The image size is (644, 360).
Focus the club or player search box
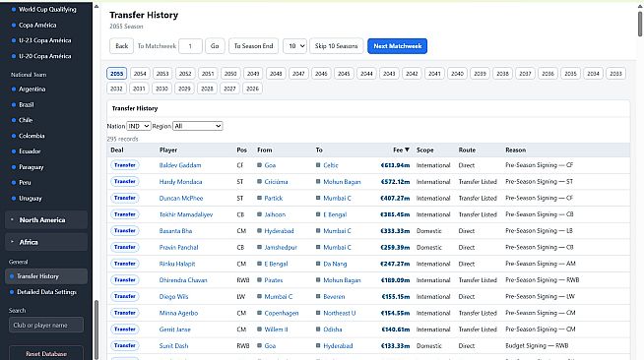46,325
